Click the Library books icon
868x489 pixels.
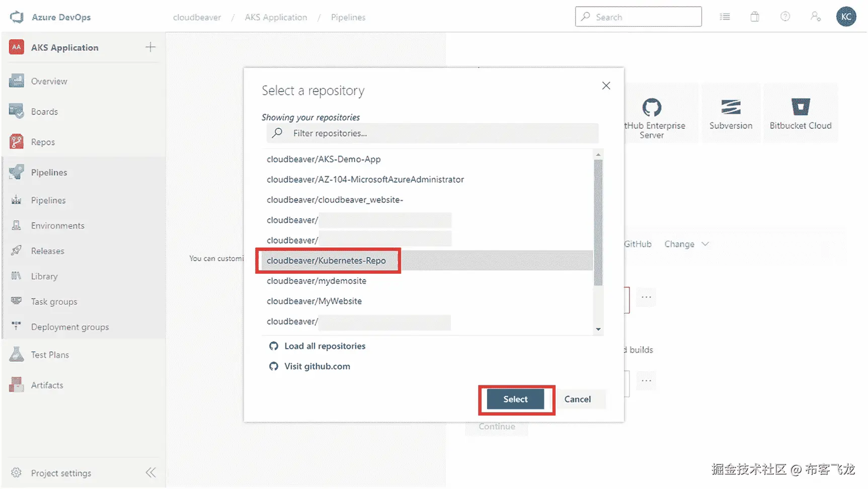pos(17,276)
